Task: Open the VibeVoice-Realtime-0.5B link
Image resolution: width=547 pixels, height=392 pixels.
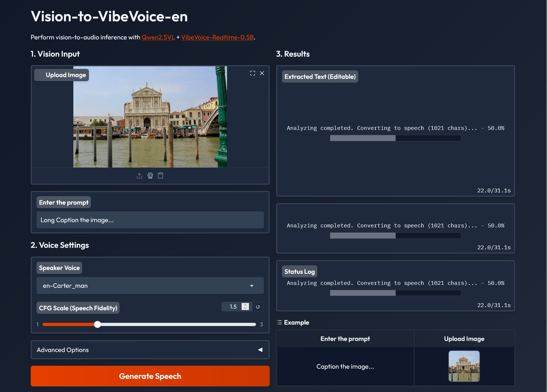Action: (217, 37)
